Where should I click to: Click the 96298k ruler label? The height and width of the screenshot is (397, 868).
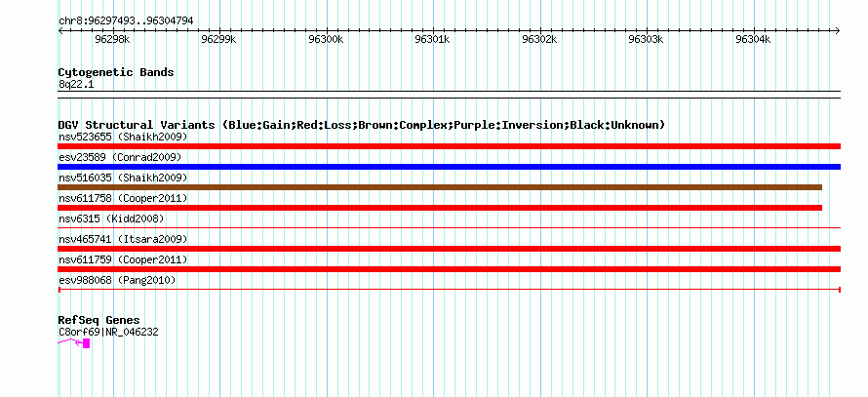tap(112, 39)
